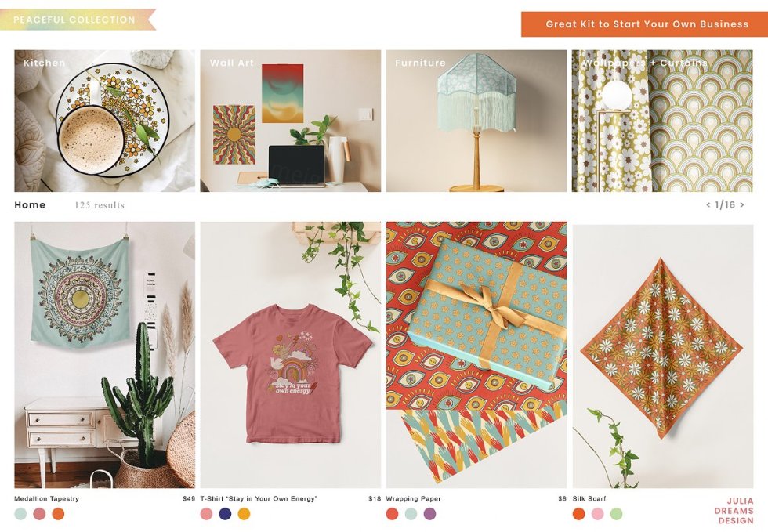The width and height of the screenshot is (768, 532).
Task: Open the Kitchen category tile
Action: (104, 121)
